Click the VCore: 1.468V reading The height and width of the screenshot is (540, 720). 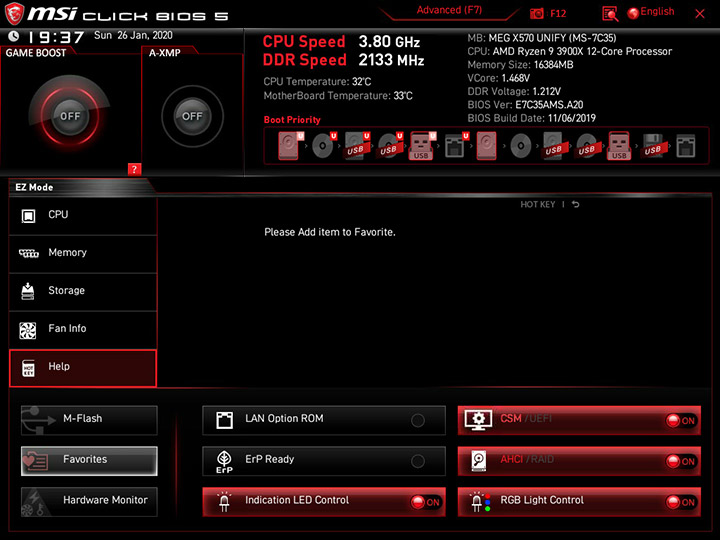click(x=499, y=78)
